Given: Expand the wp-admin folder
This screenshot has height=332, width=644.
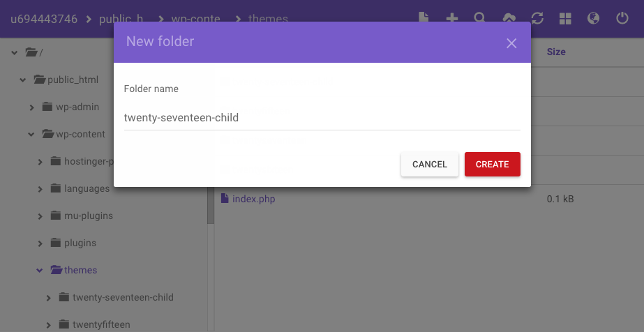Looking at the screenshot, I should click(x=31, y=107).
